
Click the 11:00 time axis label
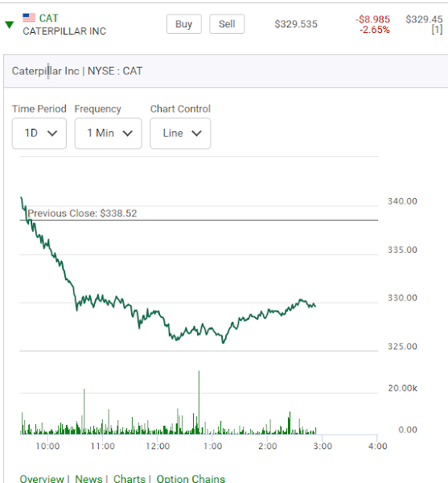point(102,446)
